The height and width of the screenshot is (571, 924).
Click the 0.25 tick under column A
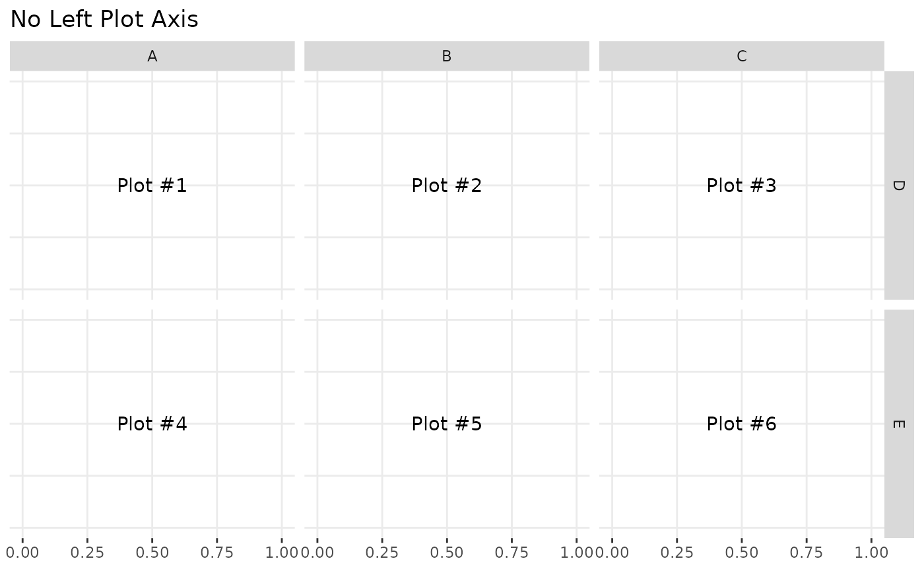pos(87,551)
